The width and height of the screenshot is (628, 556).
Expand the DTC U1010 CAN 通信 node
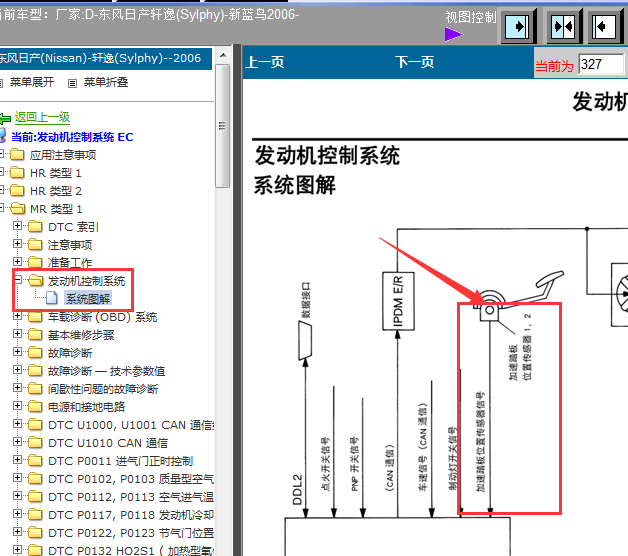(x=17, y=441)
